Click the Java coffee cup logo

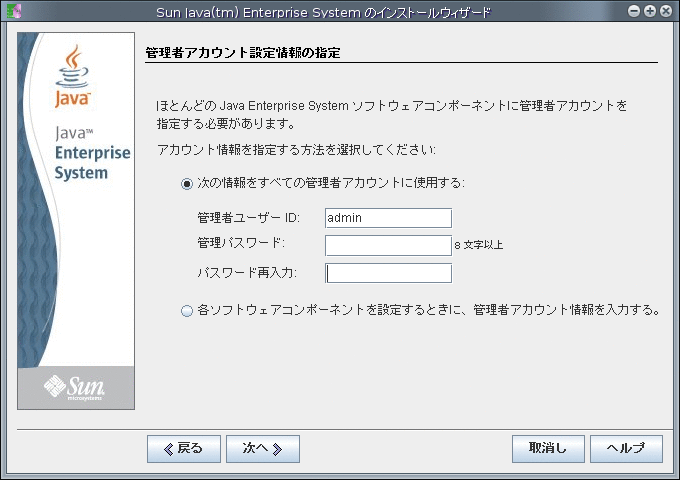(x=72, y=76)
